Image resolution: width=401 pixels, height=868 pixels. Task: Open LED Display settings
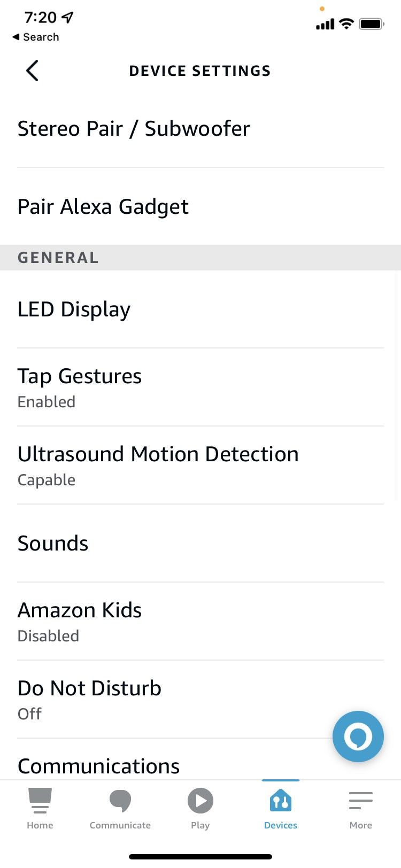coord(74,309)
